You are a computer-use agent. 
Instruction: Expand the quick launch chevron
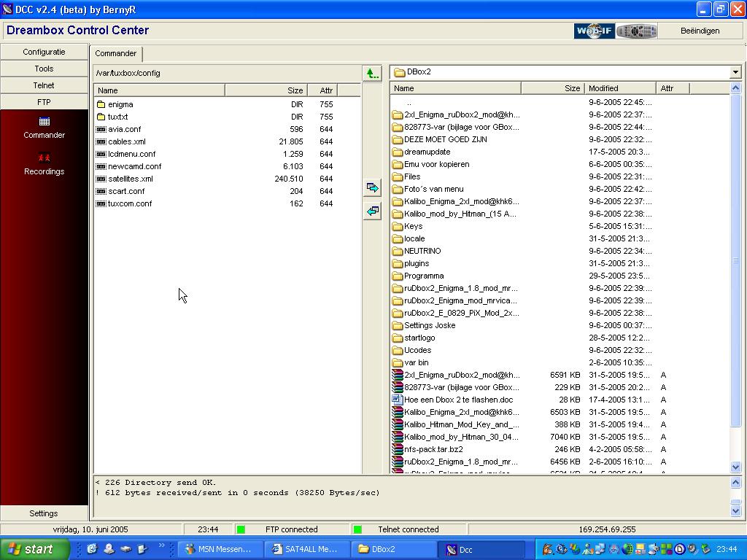pyautogui.click(x=161, y=545)
